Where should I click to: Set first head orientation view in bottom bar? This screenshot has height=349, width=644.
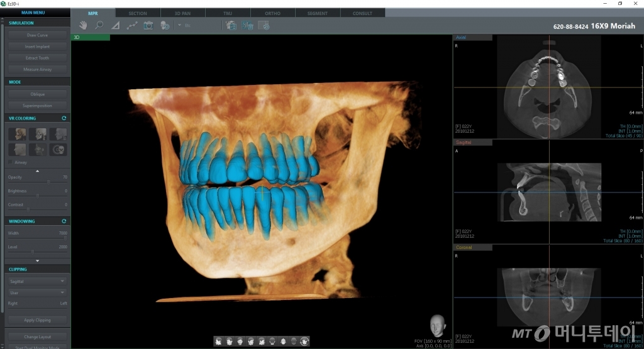pos(218,341)
